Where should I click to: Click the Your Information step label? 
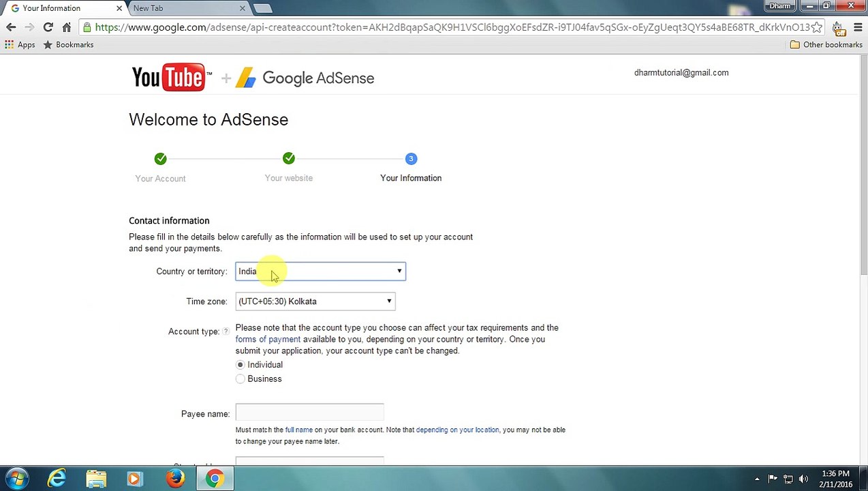coord(411,178)
